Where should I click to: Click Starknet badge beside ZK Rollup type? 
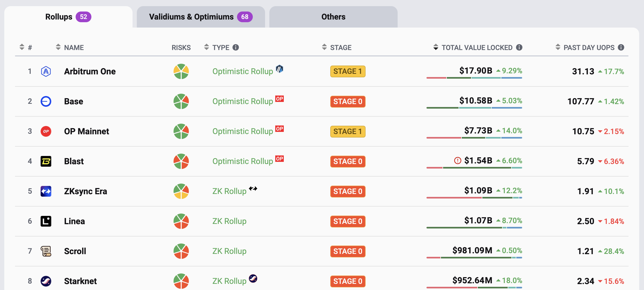coord(253,278)
